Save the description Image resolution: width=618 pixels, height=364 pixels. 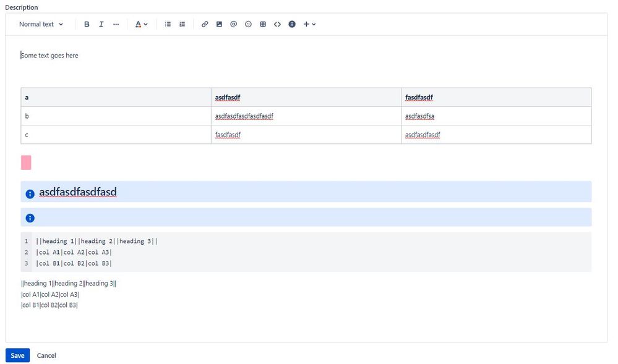17,355
